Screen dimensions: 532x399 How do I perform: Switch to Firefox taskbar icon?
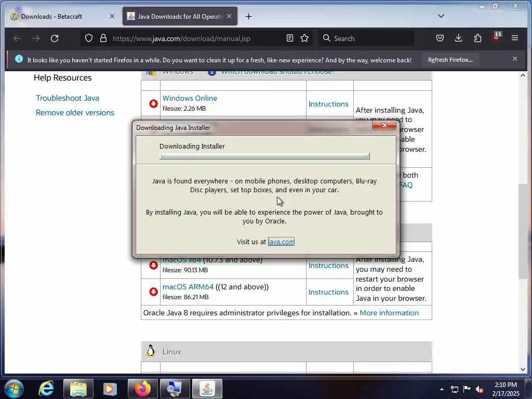142,389
